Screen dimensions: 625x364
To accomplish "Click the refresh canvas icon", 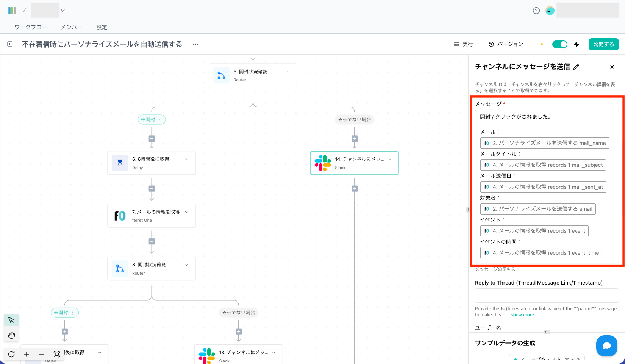I will (11, 354).
